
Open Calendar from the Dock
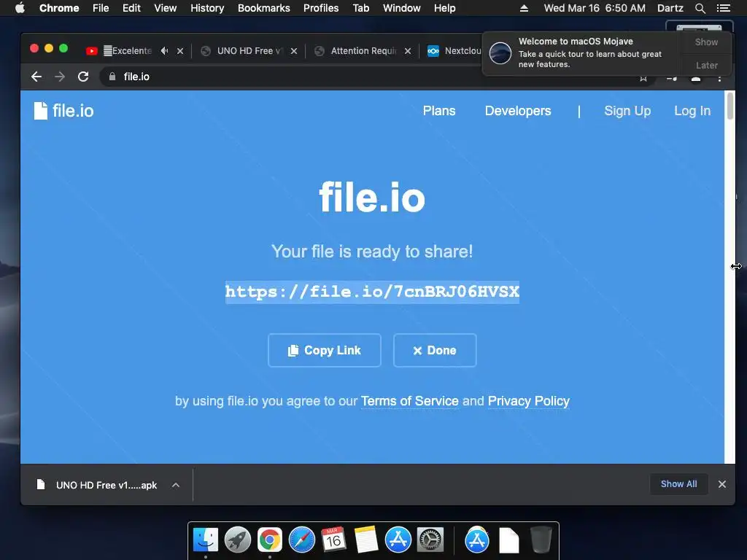(333, 540)
